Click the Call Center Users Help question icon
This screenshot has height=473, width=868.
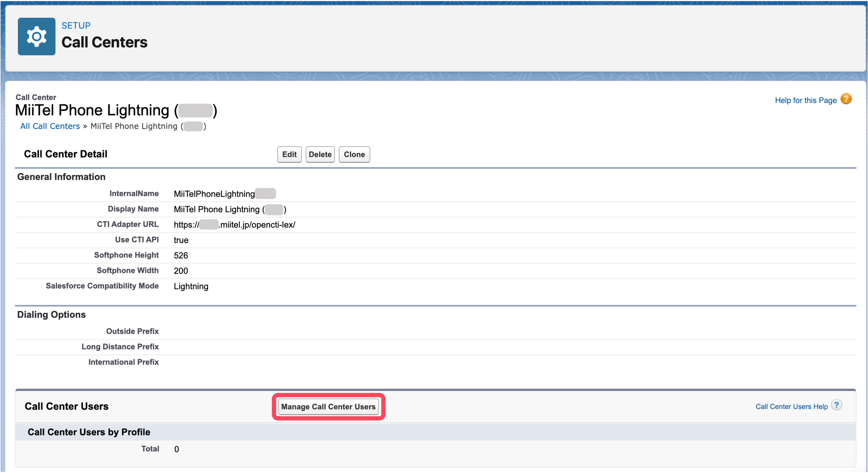[x=836, y=405]
